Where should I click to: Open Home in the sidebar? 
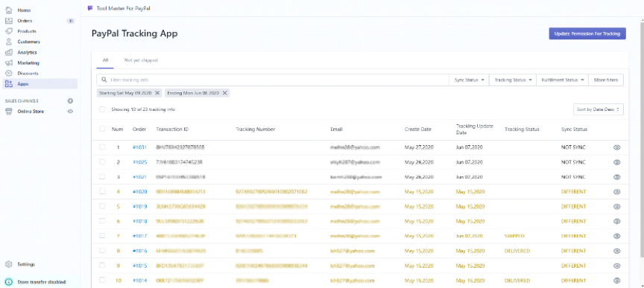24,10
